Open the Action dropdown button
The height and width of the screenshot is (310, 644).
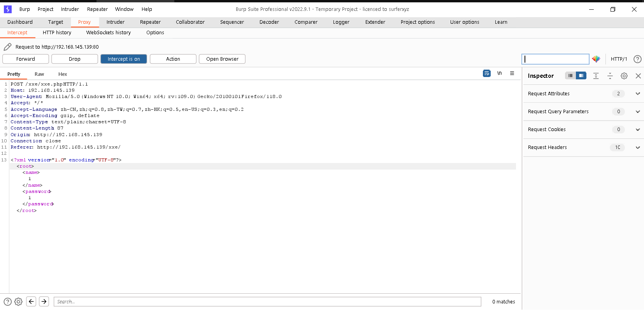[173, 59]
